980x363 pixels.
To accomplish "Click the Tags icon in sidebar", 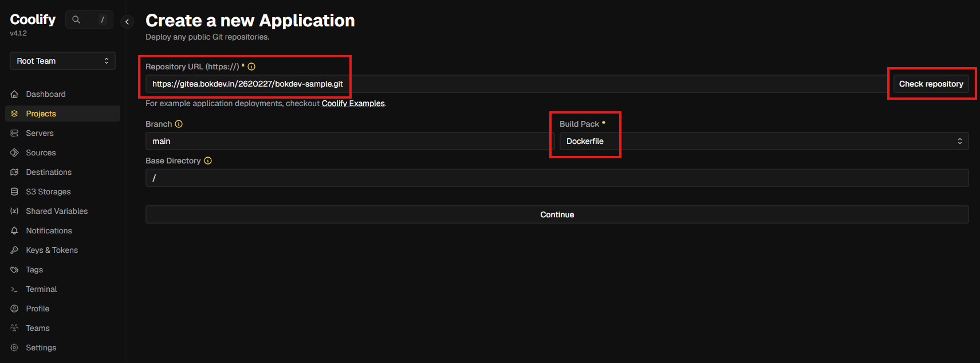I will click(14, 270).
